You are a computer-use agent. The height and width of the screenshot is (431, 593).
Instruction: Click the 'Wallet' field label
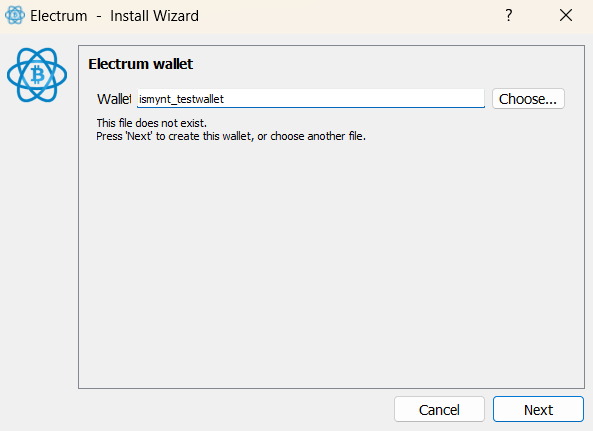tap(114, 99)
